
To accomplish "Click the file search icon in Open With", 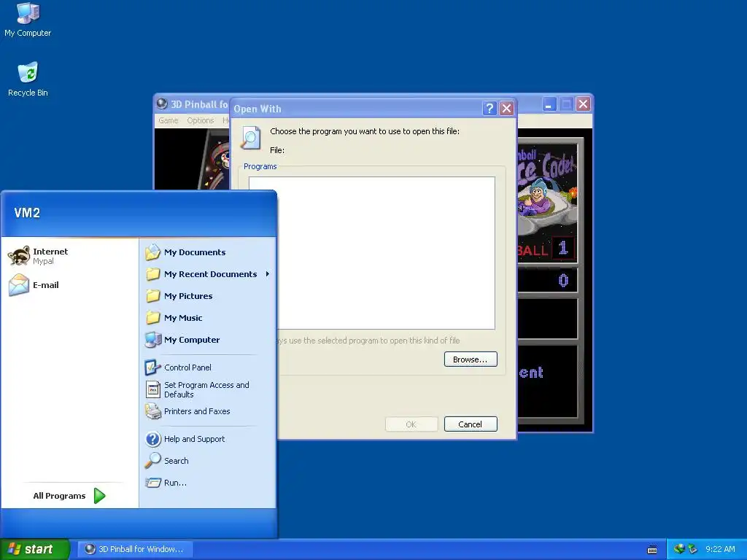I will [251, 138].
